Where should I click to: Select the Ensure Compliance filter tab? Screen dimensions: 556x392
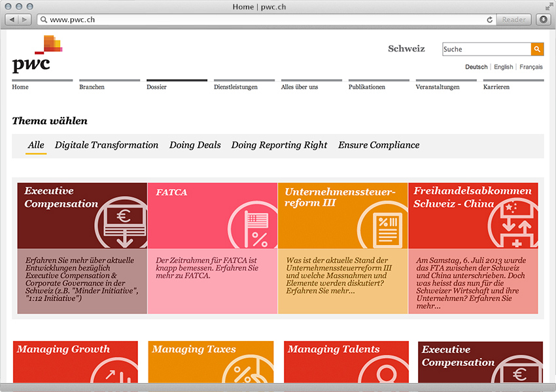pyautogui.click(x=379, y=145)
